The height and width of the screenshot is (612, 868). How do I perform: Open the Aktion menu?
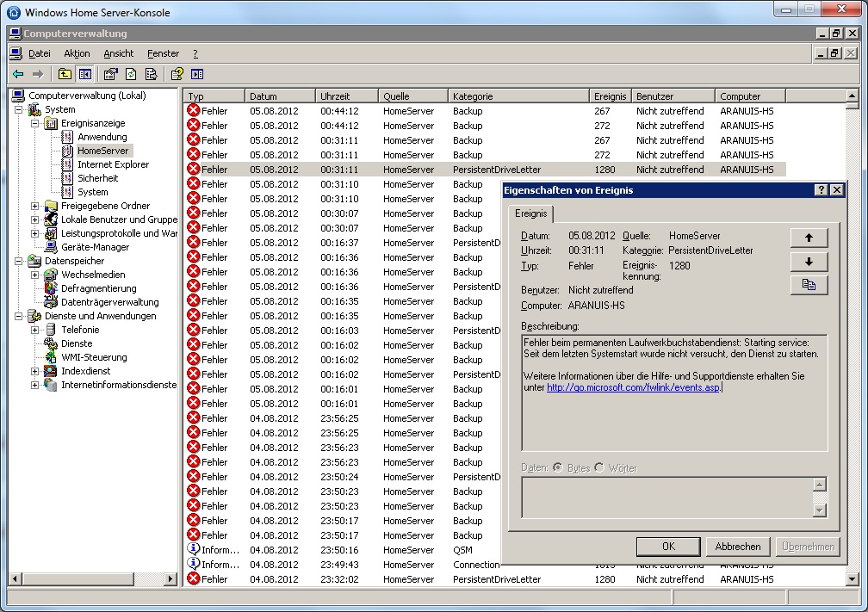point(77,53)
